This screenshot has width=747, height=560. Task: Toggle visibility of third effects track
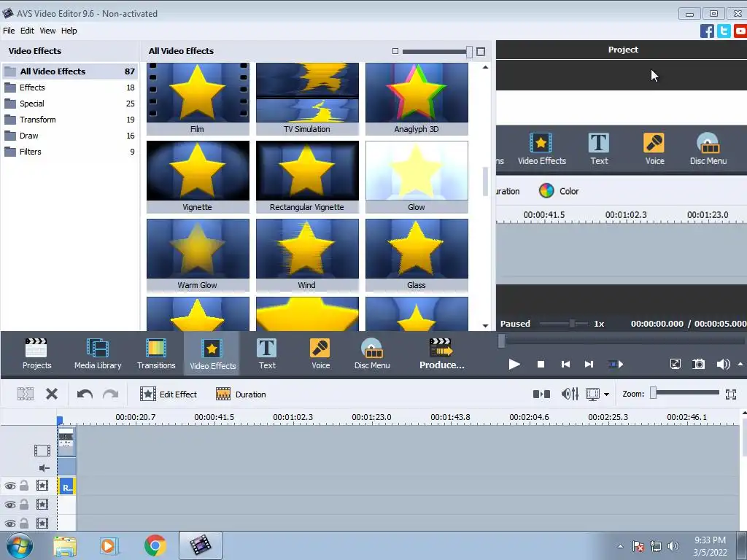[10, 524]
